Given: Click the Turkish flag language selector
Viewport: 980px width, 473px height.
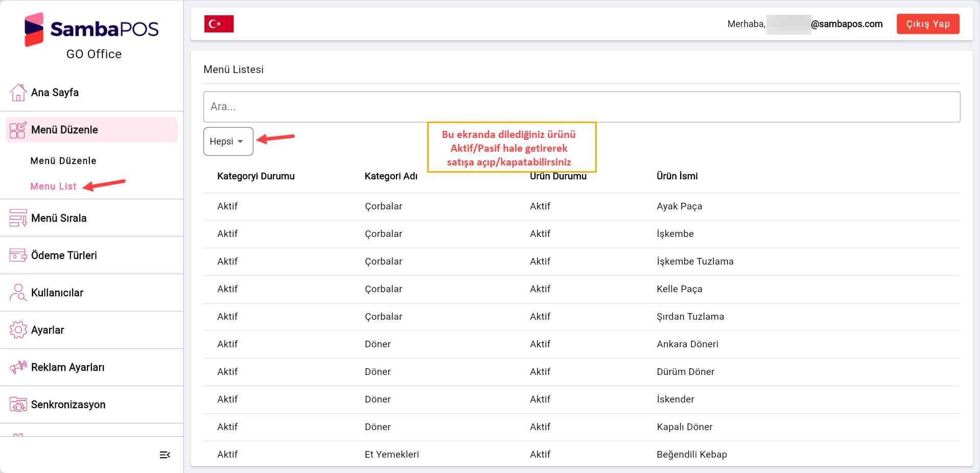Looking at the screenshot, I should tap(219, 23).
